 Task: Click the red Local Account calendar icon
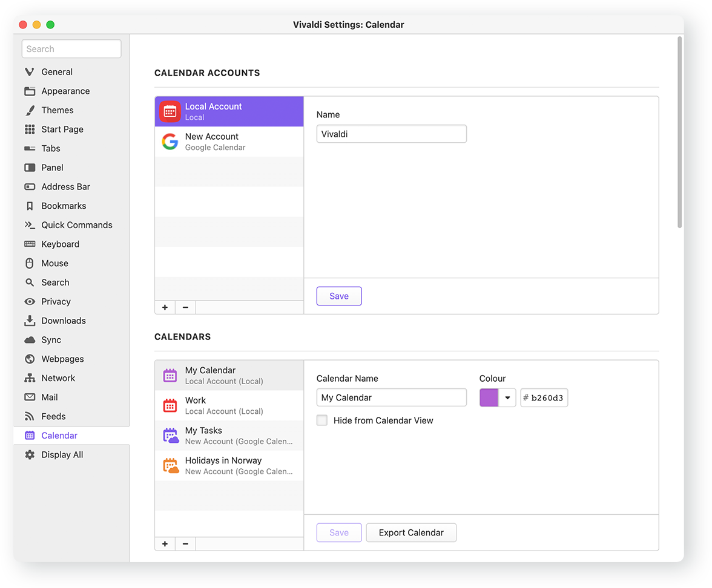coord(170,111)
